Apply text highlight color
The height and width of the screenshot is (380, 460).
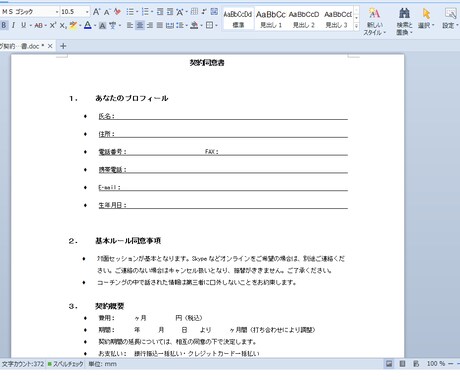73,25
